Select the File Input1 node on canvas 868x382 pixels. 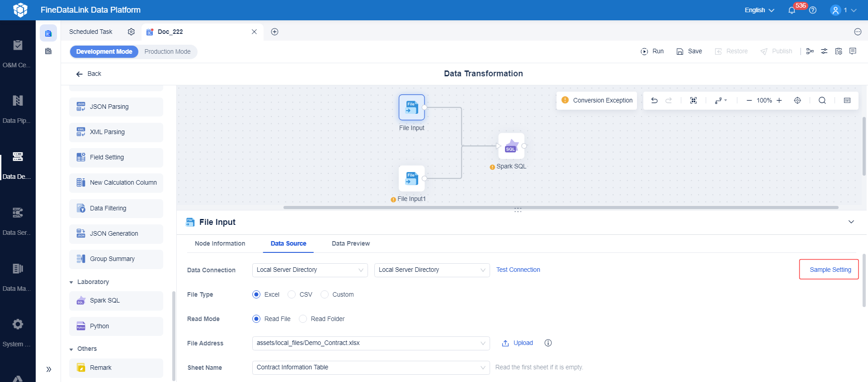tap(412, 178)
